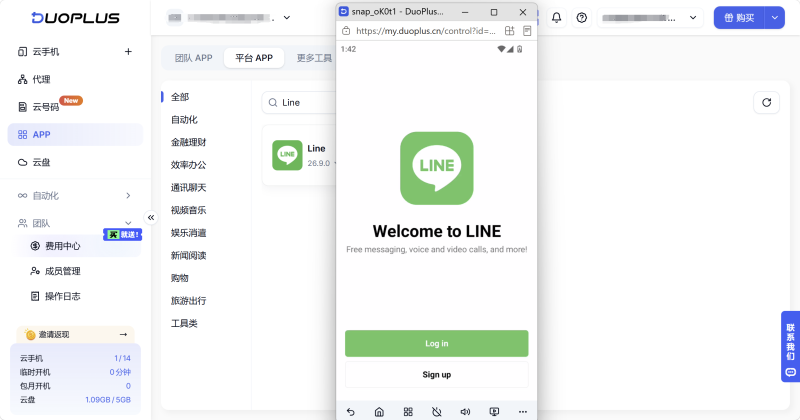800x420 pixels.
Task: Open the 云手机 cloud phone section
Action: pyautogui.click(x=46, y=52)
